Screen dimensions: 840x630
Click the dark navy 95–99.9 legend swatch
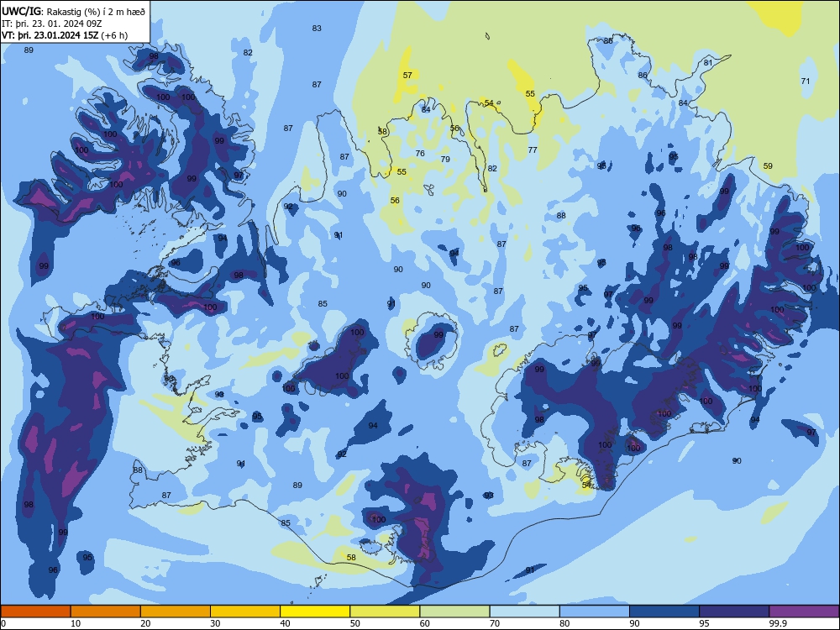point(734,612)
